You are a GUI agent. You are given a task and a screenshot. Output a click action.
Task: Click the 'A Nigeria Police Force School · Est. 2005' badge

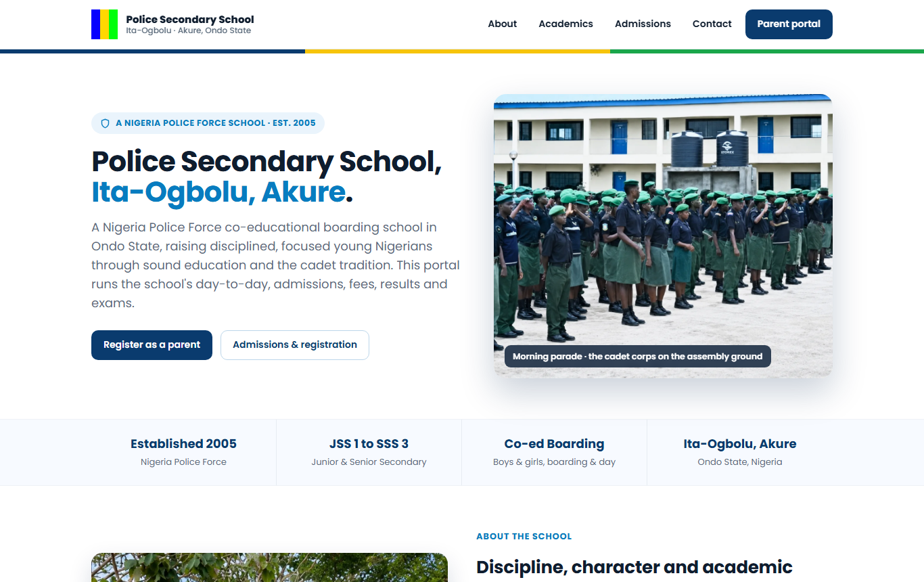coord(208,123)
